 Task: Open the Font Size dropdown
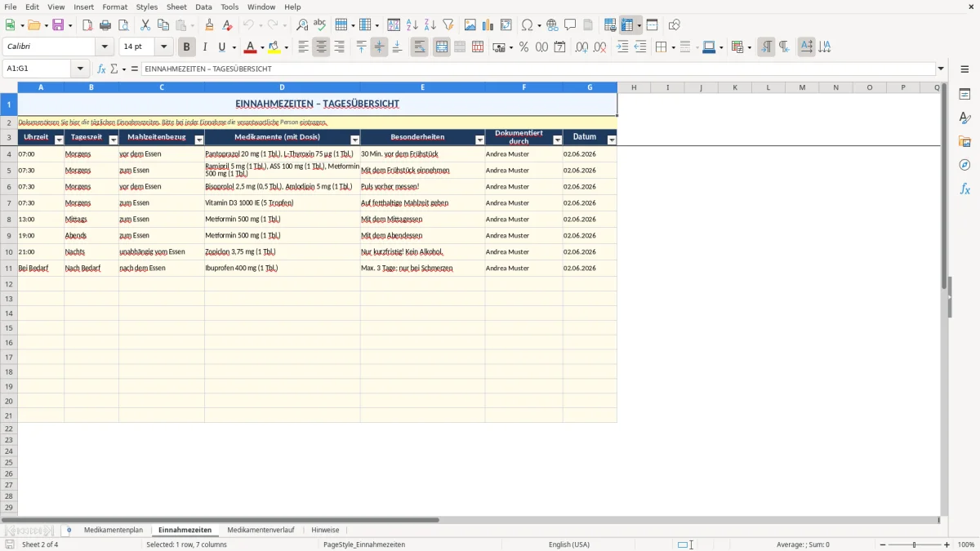[x=163, y=47]
